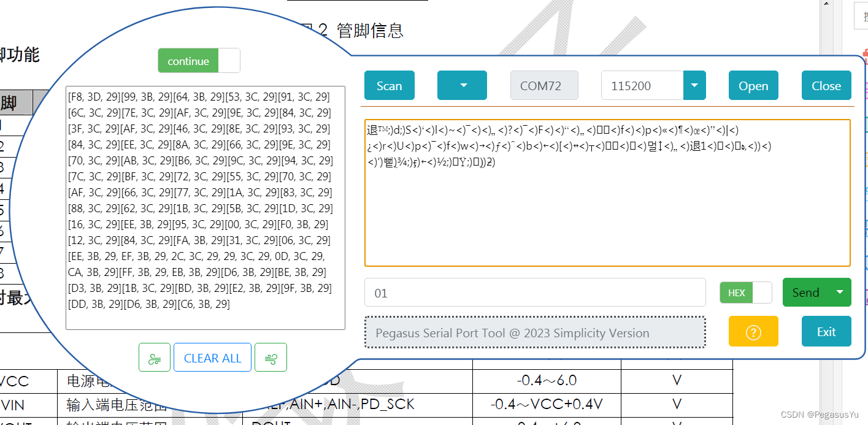Click the left wind-blow clear icon
This screenshot has width=868, height=425.
[x=154, y=357]
